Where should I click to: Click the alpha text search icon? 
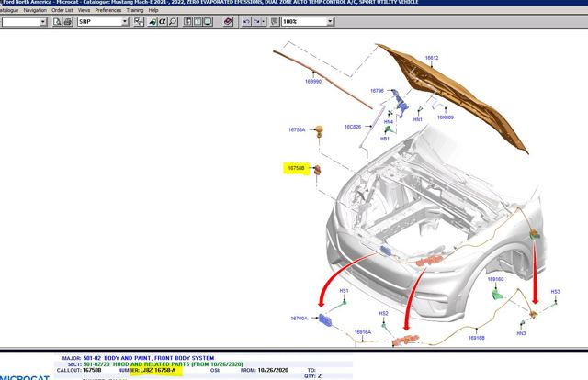click(163, 22)
